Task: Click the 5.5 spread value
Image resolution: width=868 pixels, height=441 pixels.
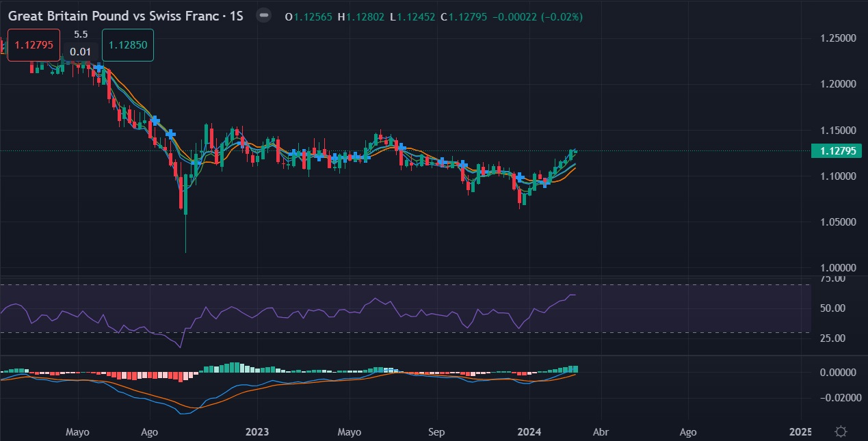Action: pyautogui.click(x=81, y=34)
